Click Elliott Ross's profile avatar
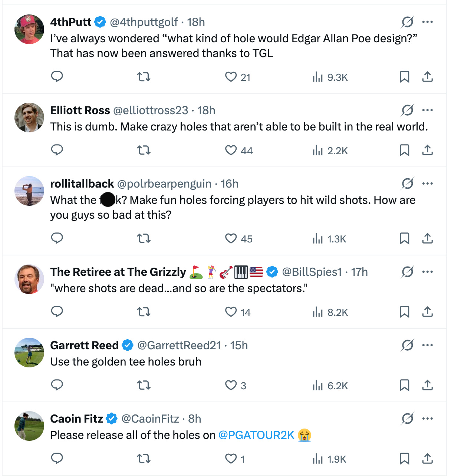The width and height of the screenshot is (451, 476). 29,118
